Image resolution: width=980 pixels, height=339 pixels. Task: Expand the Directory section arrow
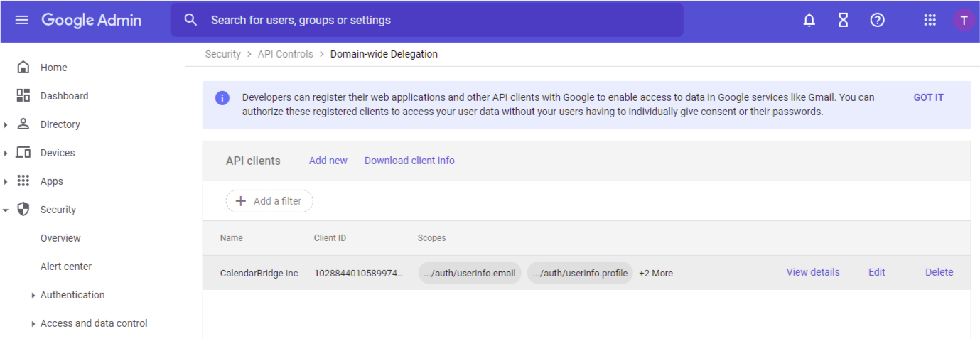tap(6, 124)
